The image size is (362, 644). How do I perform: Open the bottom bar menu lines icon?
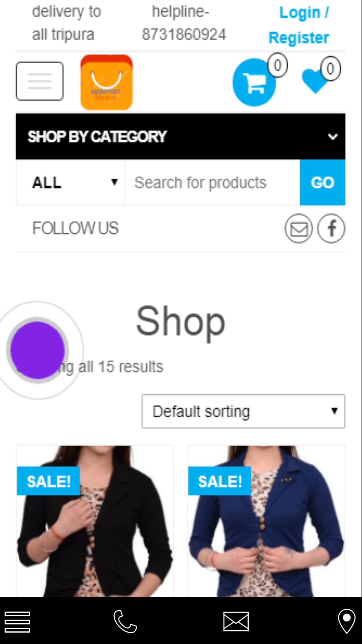pyautogui.click(x=17, y=622)
